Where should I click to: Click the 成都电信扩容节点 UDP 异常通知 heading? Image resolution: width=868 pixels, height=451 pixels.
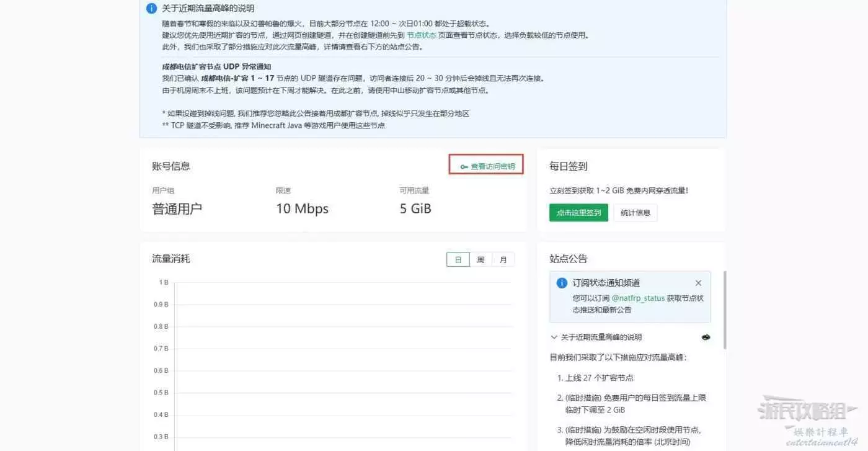(216, 66)
